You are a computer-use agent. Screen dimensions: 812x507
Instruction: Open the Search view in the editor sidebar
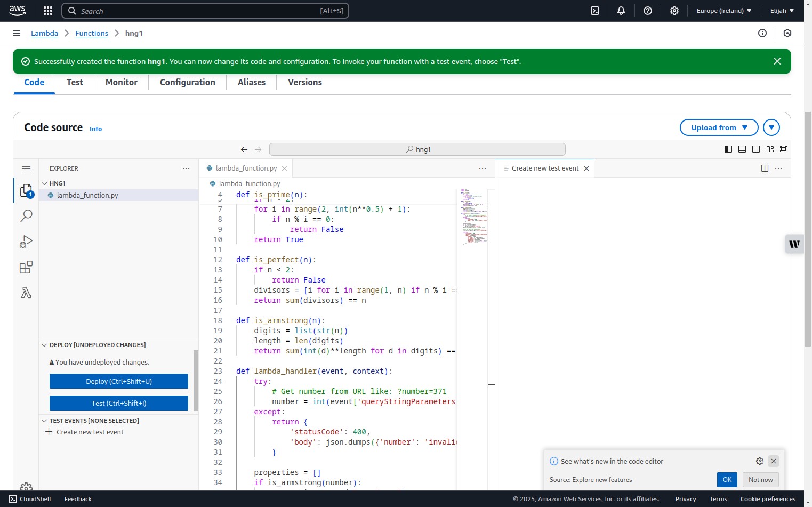26,215
